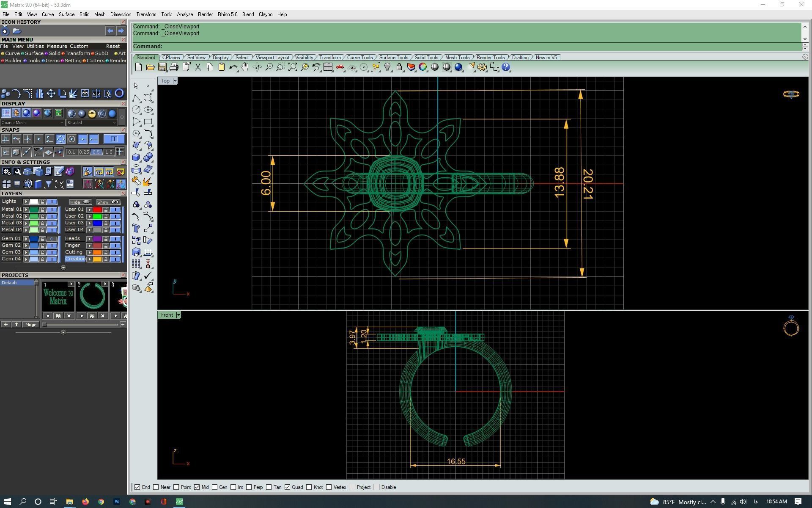Viewport: 812px width, 508px height.
Task: Click the Undo arrow icon
Action: 233,67
